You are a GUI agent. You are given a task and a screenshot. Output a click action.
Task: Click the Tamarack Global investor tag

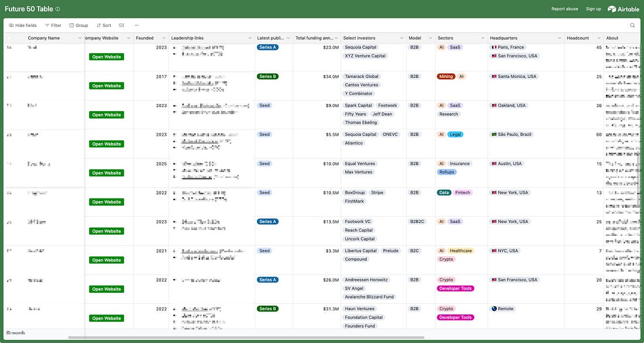point(361,77)
